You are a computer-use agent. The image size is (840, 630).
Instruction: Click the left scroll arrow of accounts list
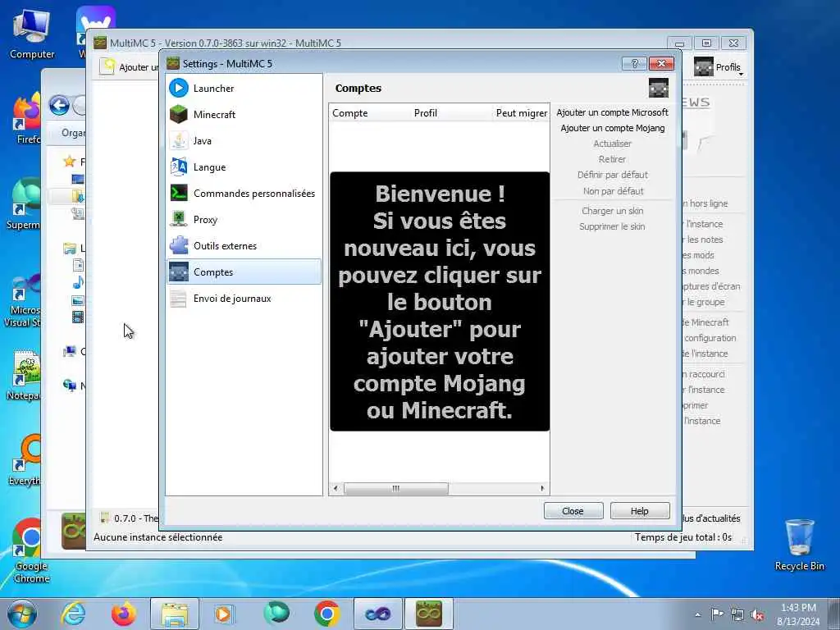[x=336, y=488]
